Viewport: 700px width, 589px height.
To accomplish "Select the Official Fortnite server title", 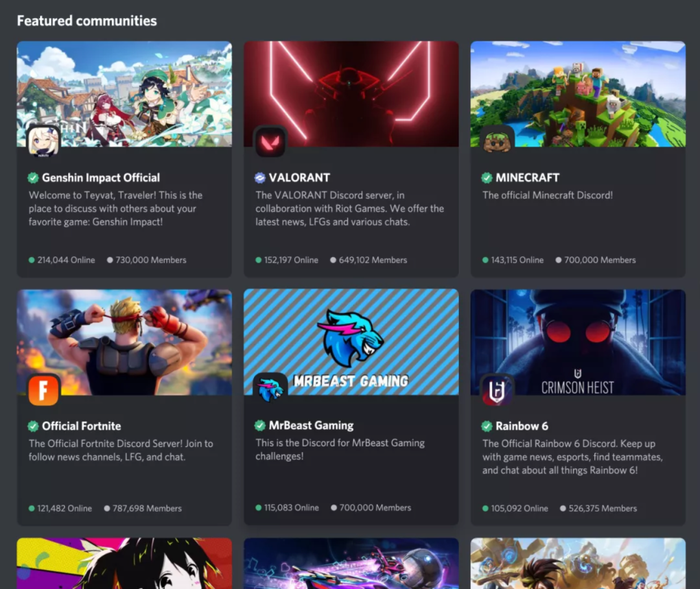I will click(x=81, y=426).
